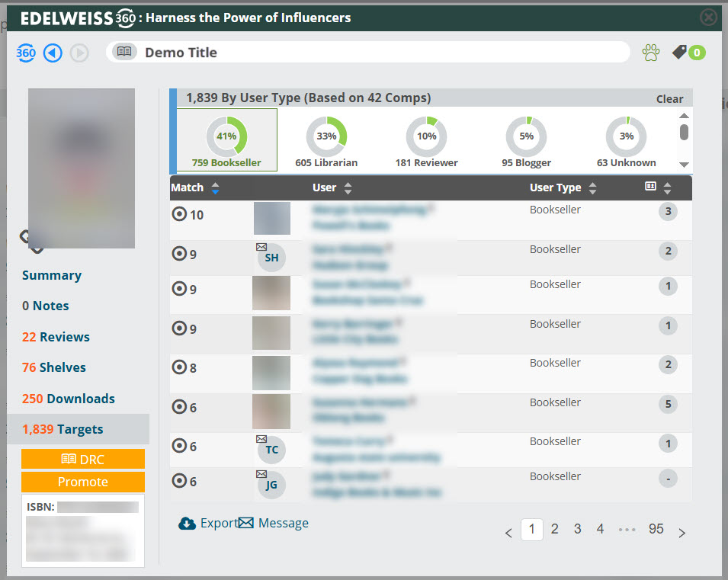Click user type list up arrow
This screenshot has width=728, height=580.
684,116
